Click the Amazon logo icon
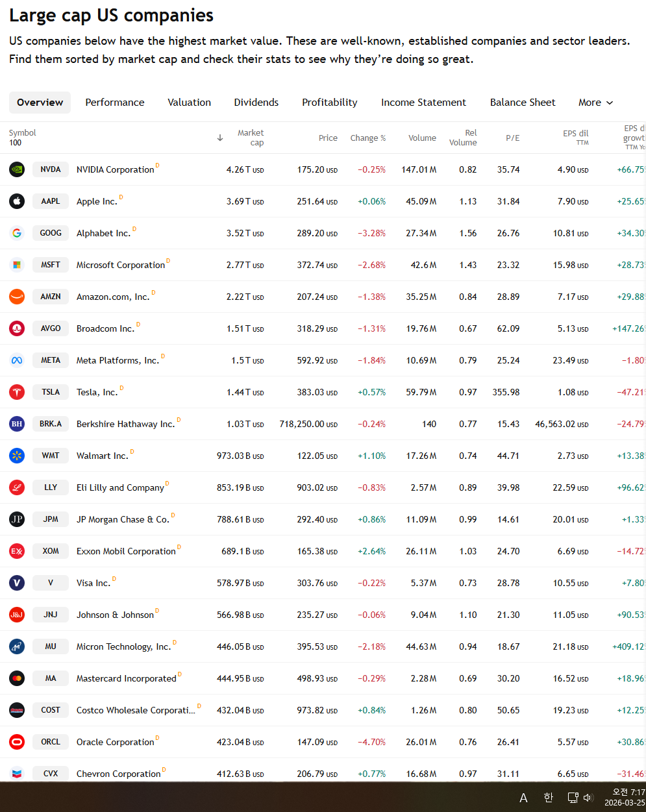 pos(17,297)
